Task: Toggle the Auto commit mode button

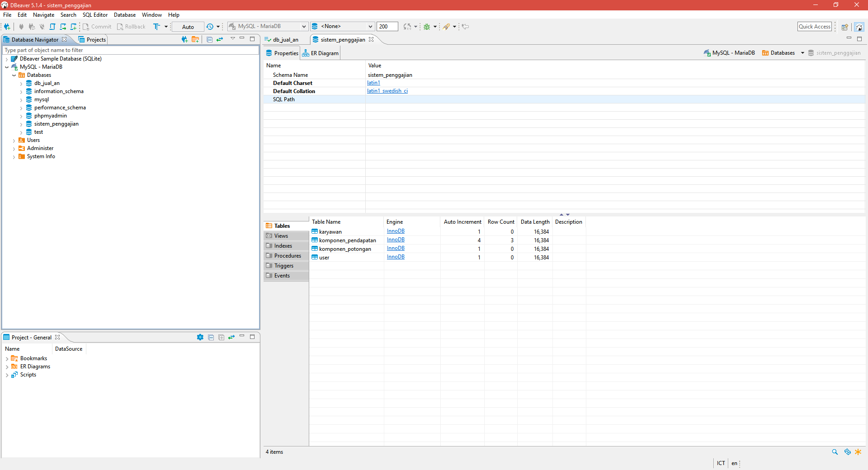Action: [x=188, y=27]
